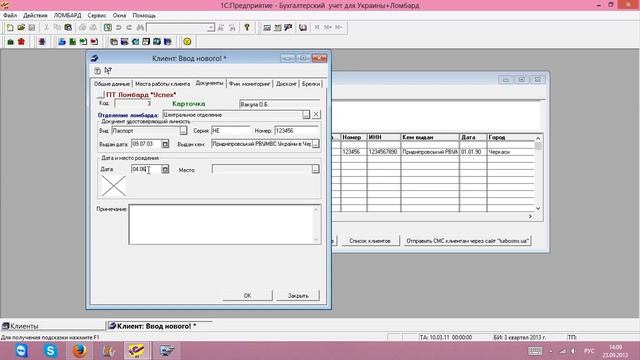Open the Действия menu
The image size is (640, 360).
(35, 15)
